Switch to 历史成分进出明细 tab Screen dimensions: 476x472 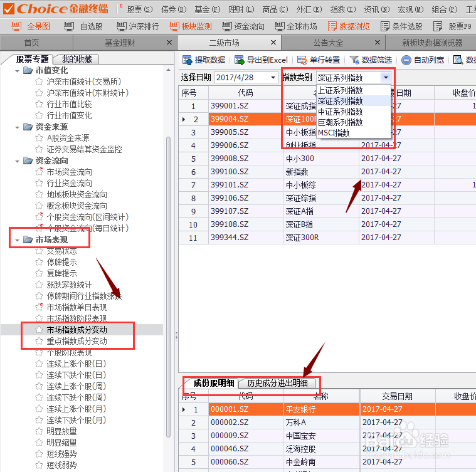point(277,383)
